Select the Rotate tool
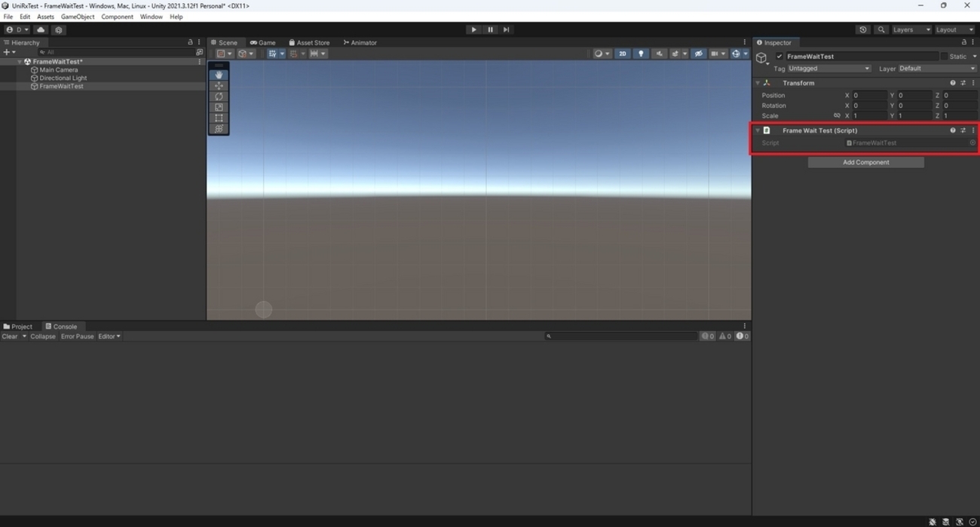The height and width of the screenshot is (527, 980). tap(219, 97)
